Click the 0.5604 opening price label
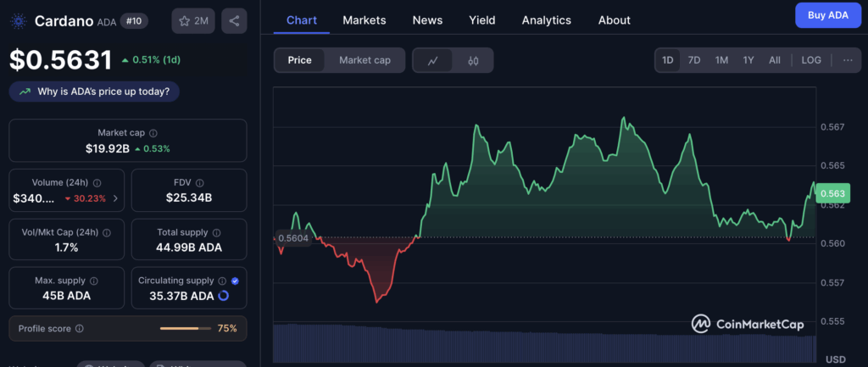Viewport: 868px width, 367px height. click(292, 238)
